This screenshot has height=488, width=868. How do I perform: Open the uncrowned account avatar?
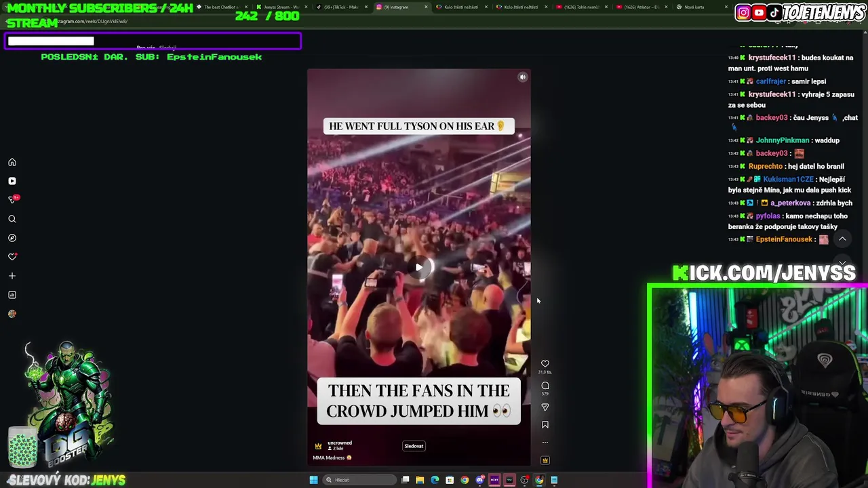point(318,446)
